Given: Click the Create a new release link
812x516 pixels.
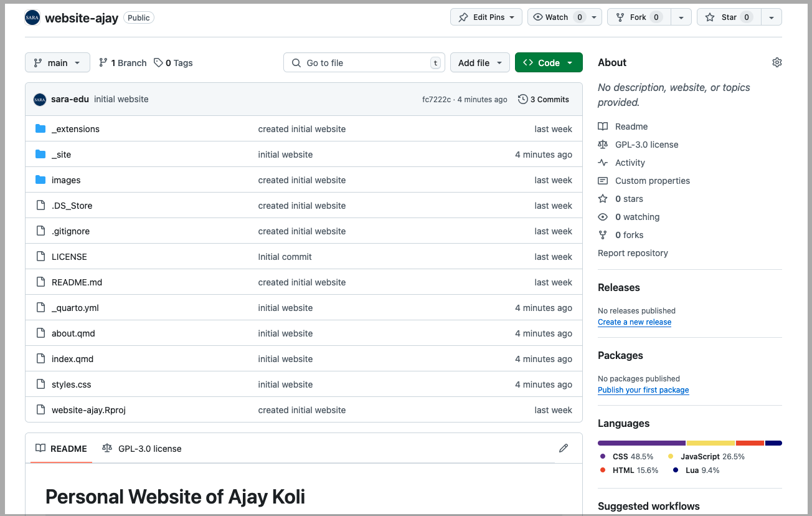Looking at the screenshot, I should click(x=634, y=322).
